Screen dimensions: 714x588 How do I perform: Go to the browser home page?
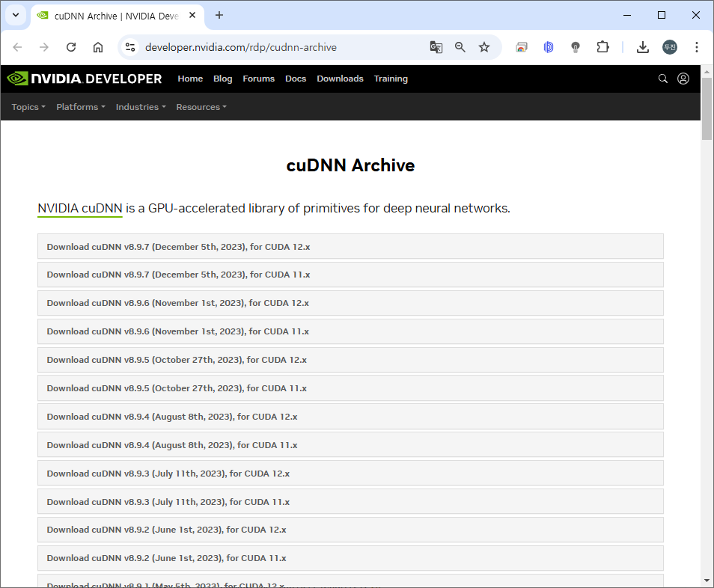click(98, 47)
